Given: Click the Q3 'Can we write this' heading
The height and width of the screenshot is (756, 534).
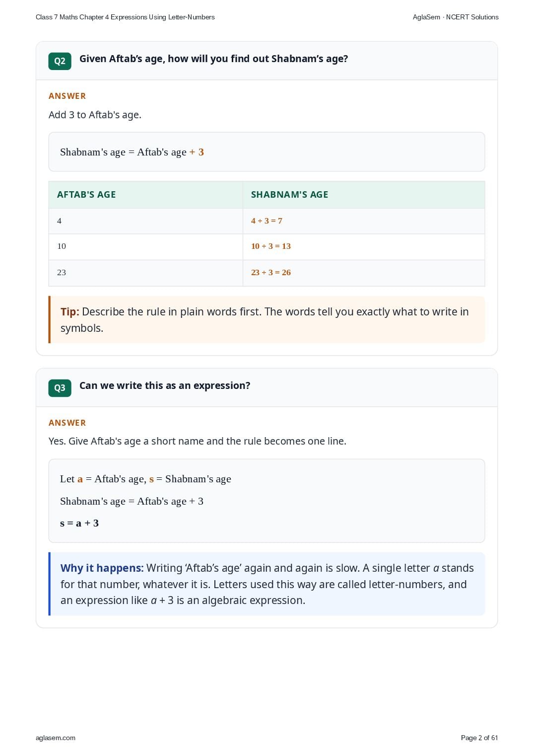Looking at the screenshot, I should 165,385.
